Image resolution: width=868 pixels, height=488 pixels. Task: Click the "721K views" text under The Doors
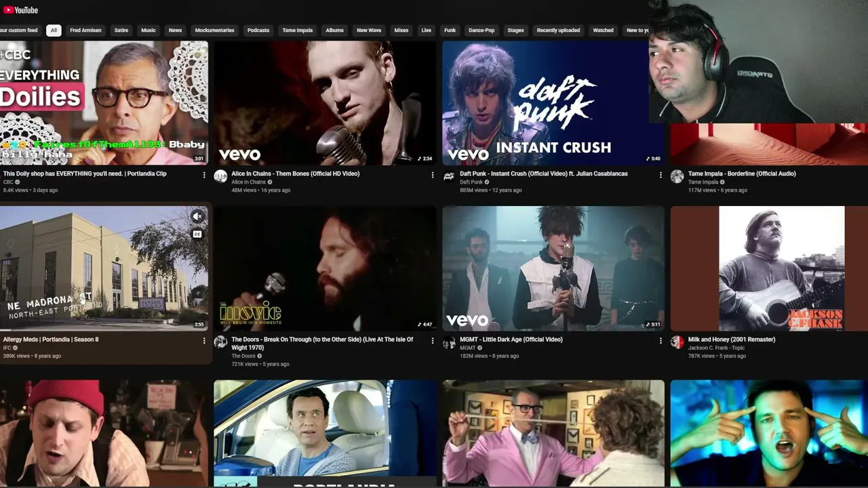point(245,364)
